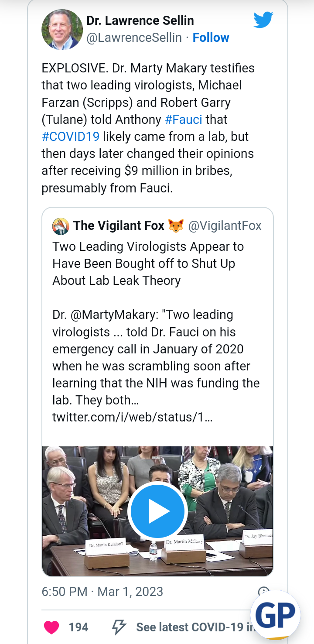Click the @LawrenceSellin handle
Screen dimensions: 314x644
coord(134,38)
